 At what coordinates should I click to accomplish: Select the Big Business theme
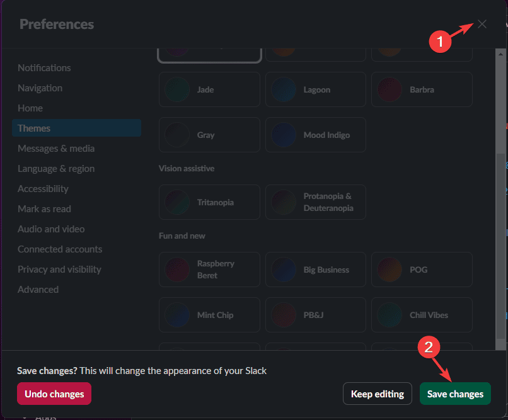click(x=315, y=270)
